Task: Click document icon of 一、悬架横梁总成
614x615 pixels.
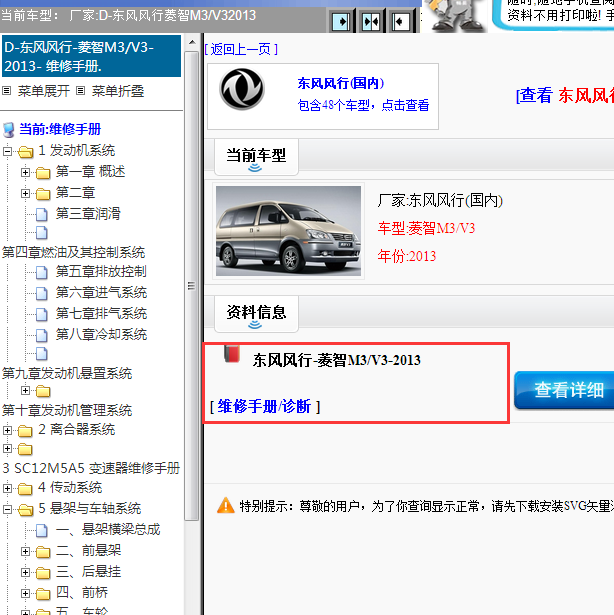Action: point(42,531)
